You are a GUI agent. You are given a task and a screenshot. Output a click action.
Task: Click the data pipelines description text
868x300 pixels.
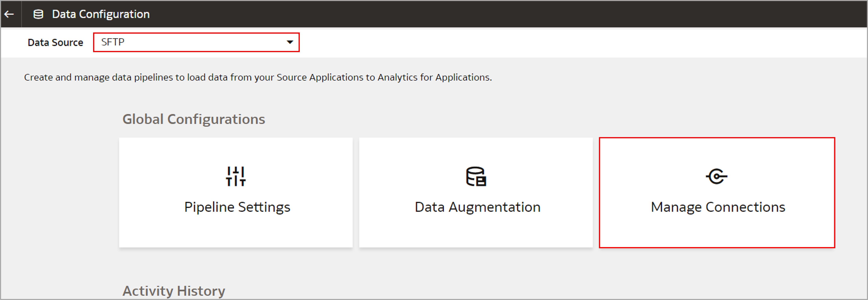258,78
